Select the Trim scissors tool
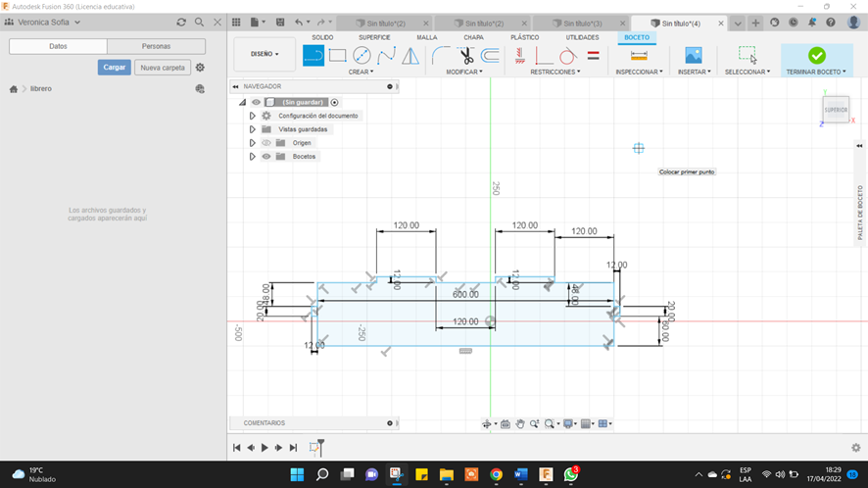 point(465,56)
